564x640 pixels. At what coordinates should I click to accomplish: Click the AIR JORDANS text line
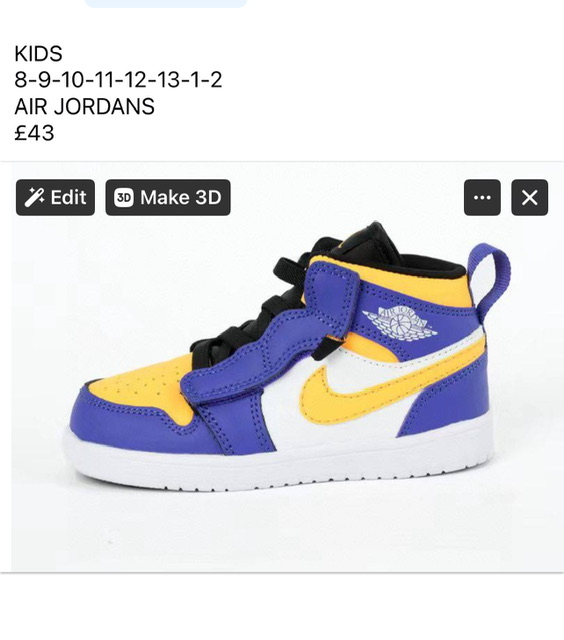[x=84, y=107]
